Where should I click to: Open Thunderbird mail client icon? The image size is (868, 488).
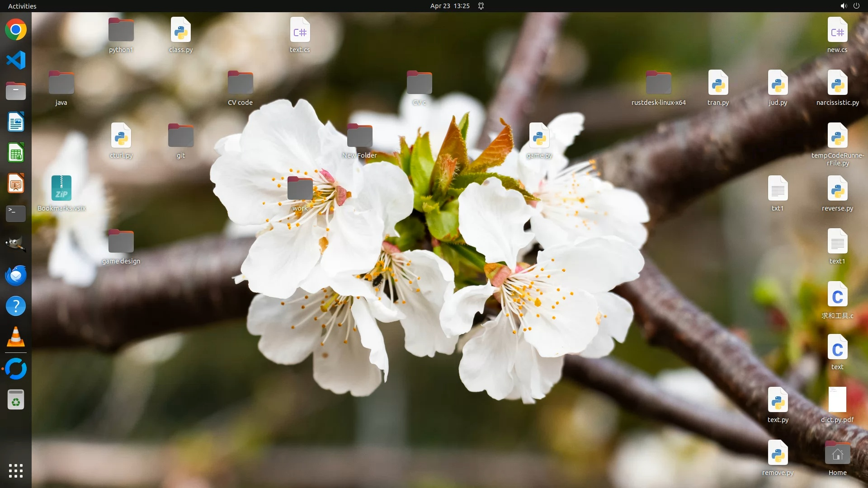pyautogui.click(x=16, y=275)
